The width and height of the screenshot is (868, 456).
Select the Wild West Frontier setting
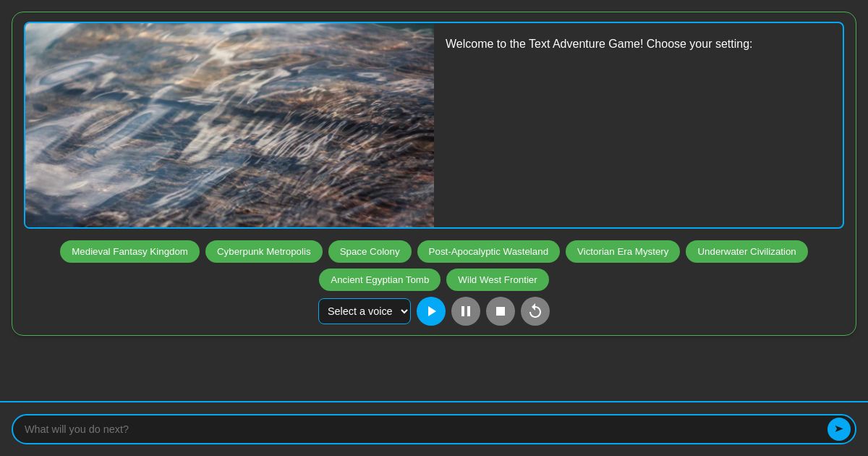498,279
